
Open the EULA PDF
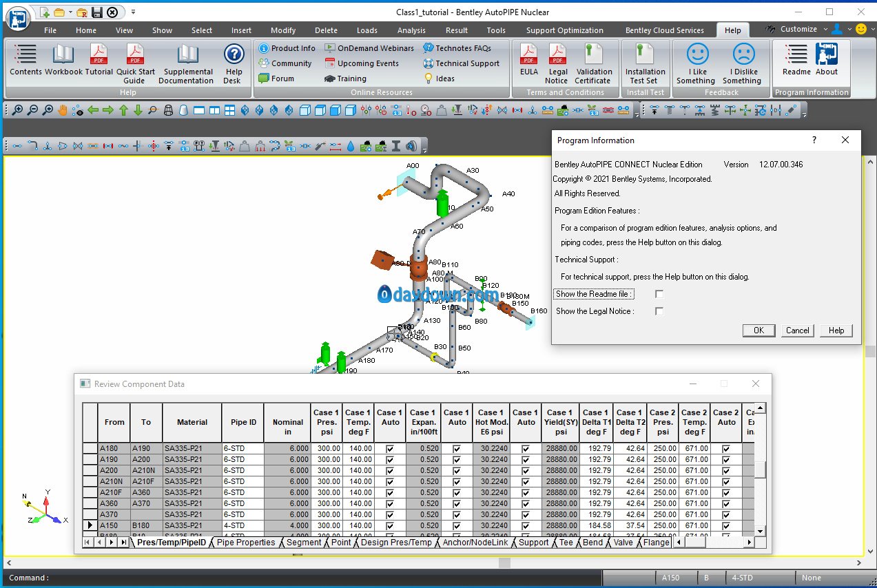tap(529, 59)
